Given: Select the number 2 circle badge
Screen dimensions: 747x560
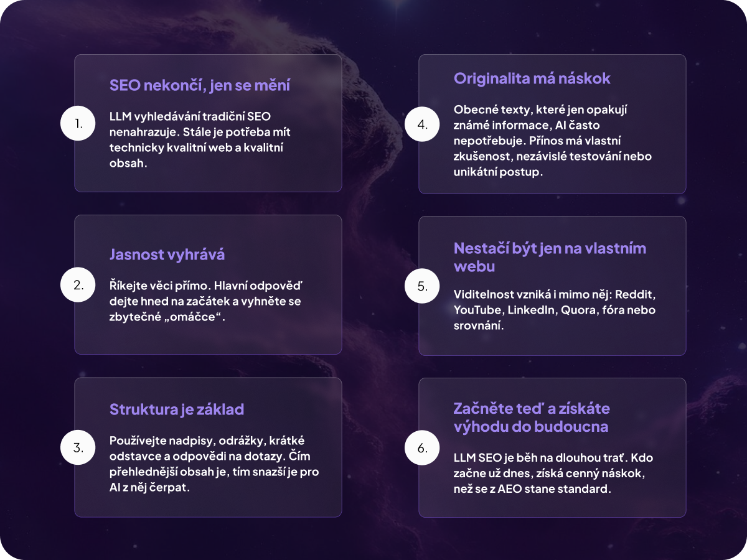Looking at the screenshot, I should coord(78,286).
